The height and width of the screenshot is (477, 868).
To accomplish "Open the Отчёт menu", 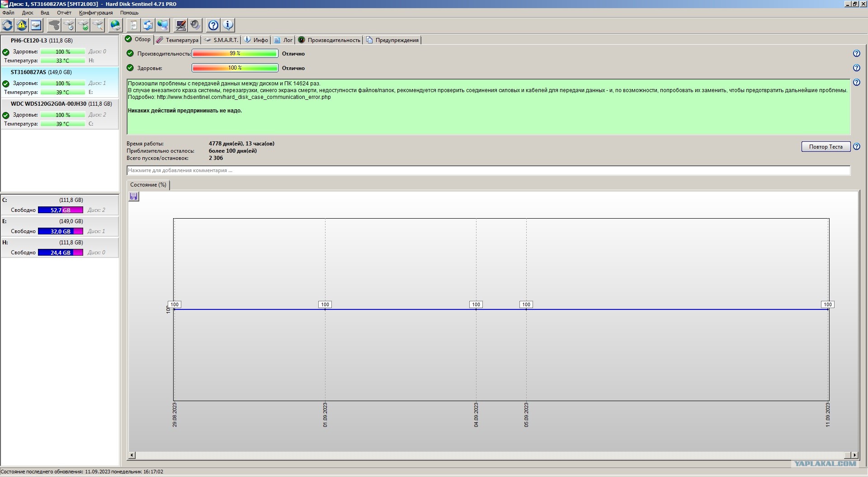I will [64, 13].
